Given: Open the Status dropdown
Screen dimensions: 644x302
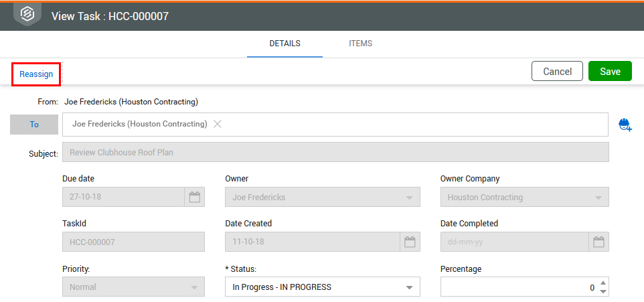Looking at the screenshot, I should (x=410, y=288).
